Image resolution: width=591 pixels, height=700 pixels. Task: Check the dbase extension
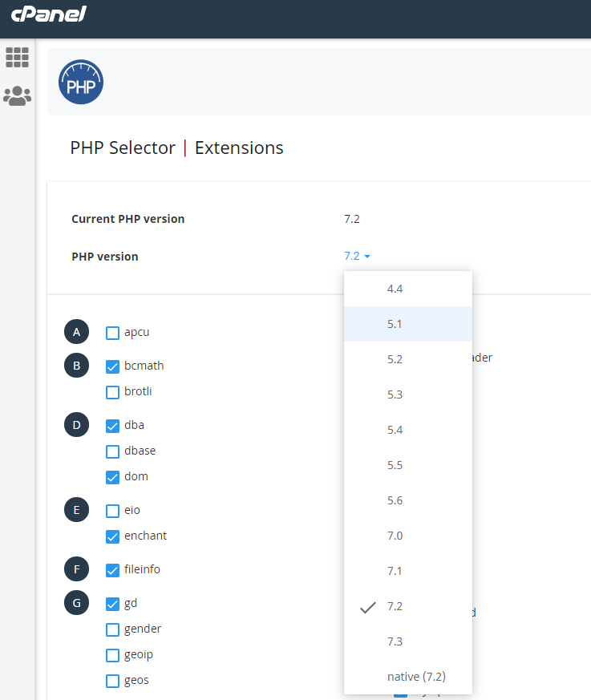pyautogui.click(x=112, y=451)
